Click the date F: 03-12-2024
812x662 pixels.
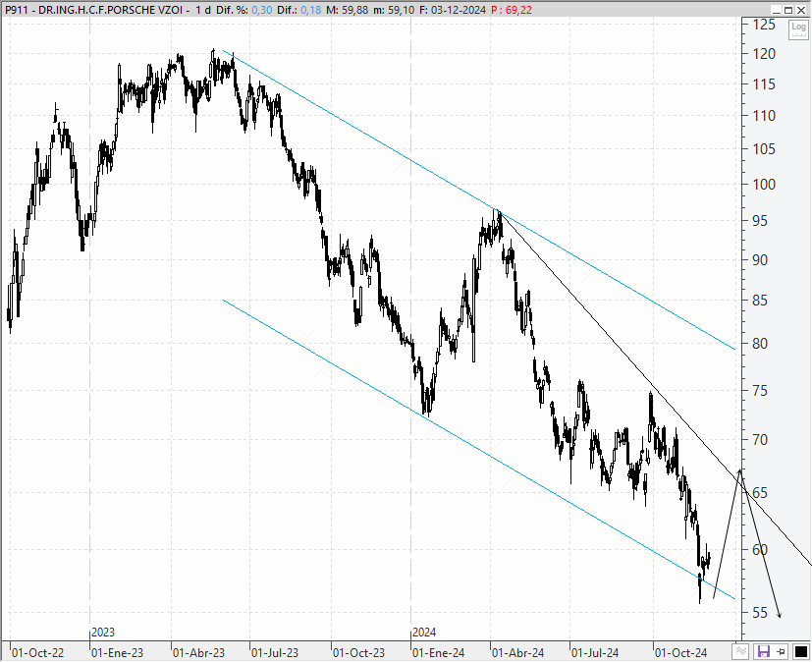452,10
